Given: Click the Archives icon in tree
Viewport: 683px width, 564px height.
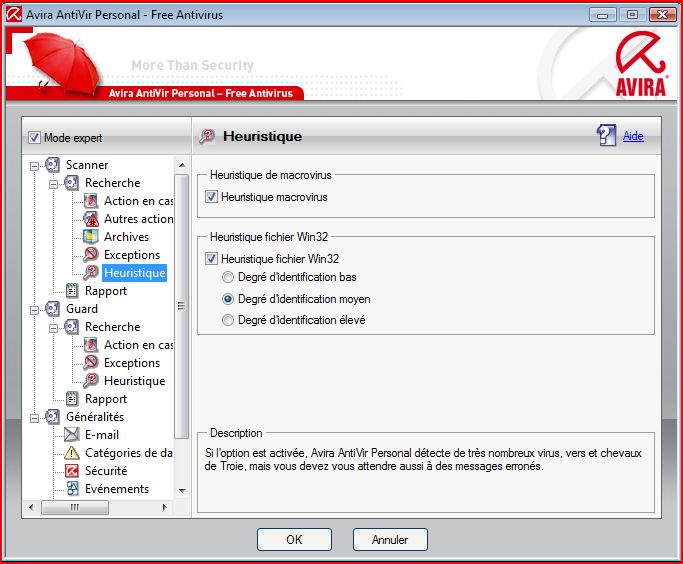Looking at the screenshot, I should 91,236.
